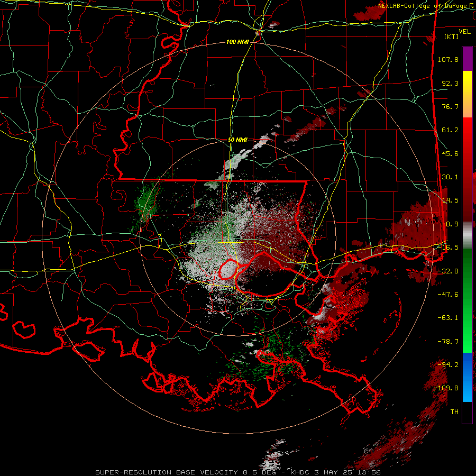Click the small oval lake filled with gray echoes

pos(228,269)
